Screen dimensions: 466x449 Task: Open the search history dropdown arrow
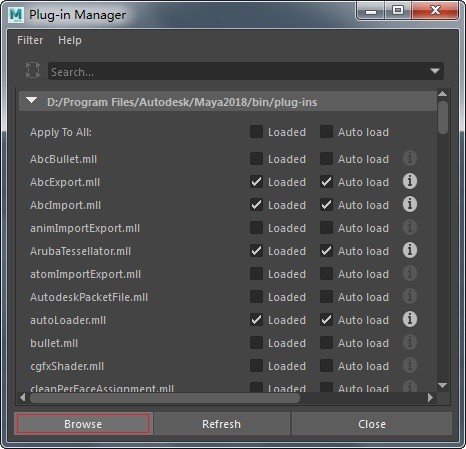(435, 71)
